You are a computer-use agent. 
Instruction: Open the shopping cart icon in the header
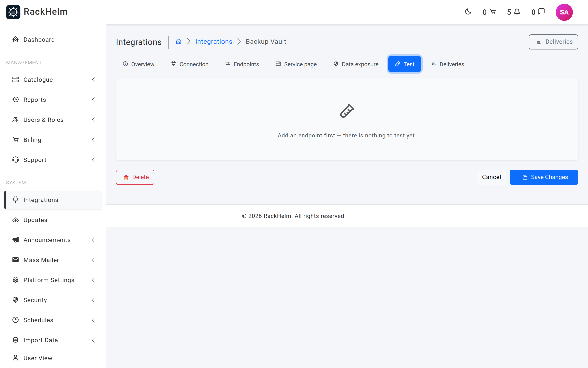pyautogui.click(x=493, y=12)
